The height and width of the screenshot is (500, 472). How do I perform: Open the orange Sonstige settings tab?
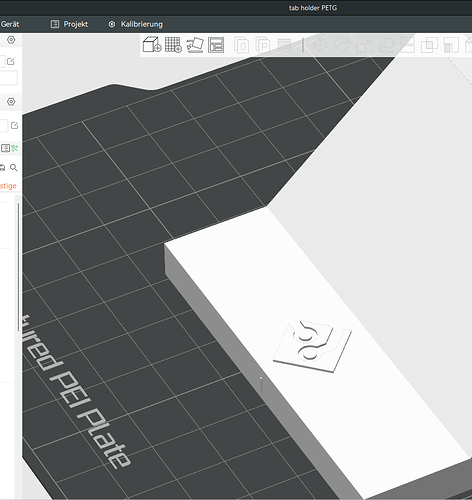8,186
